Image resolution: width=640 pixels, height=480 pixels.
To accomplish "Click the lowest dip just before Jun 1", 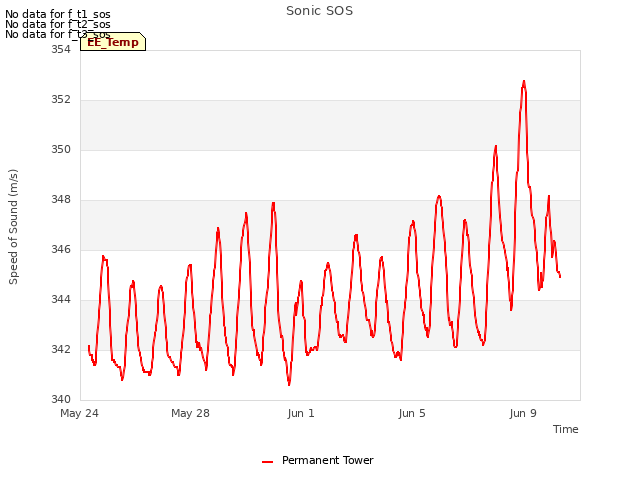I will 289,384.
